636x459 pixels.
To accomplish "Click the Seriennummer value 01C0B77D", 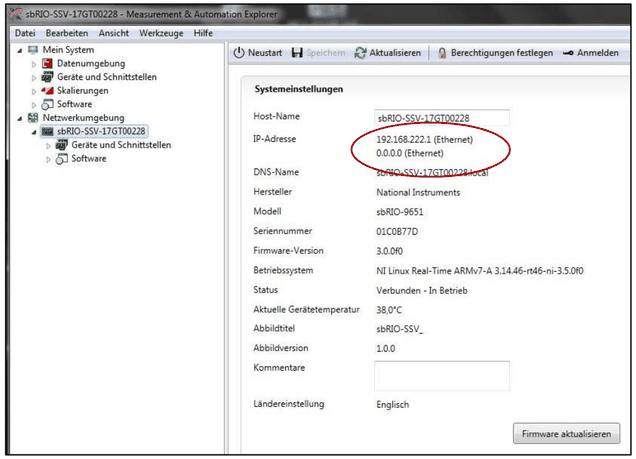I will tap(397, 232).
